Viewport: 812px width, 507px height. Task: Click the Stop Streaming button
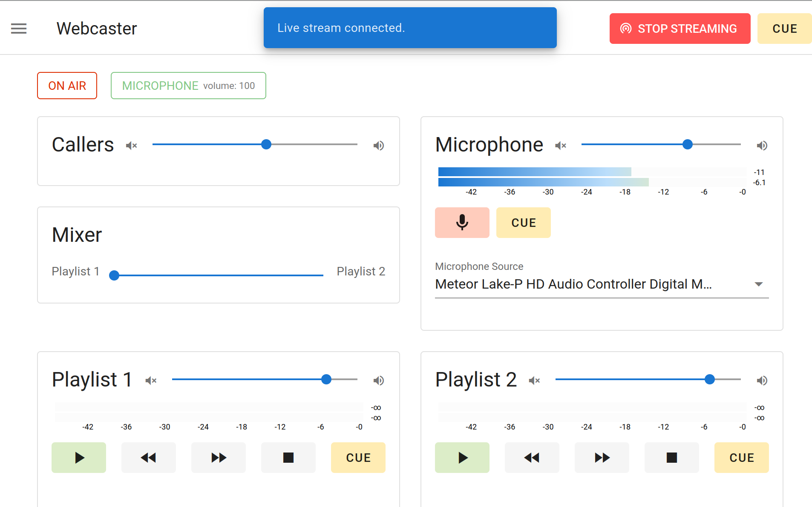(680, 29)
